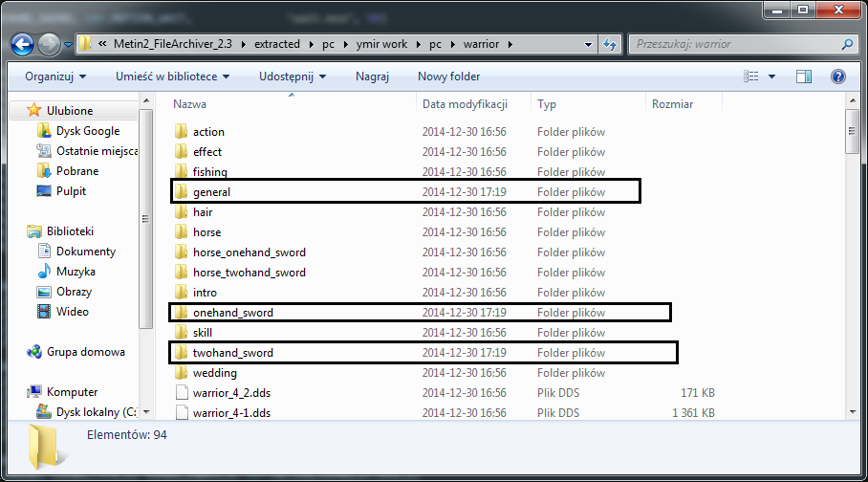
Task: Open the Organizuj menu
Action: pyautogui.click(x=55, y=77)
